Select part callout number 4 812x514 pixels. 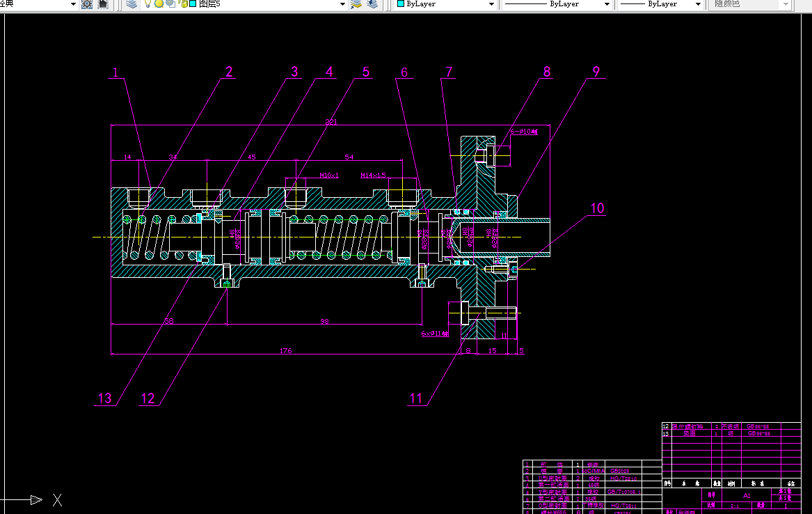click(329, 72)
